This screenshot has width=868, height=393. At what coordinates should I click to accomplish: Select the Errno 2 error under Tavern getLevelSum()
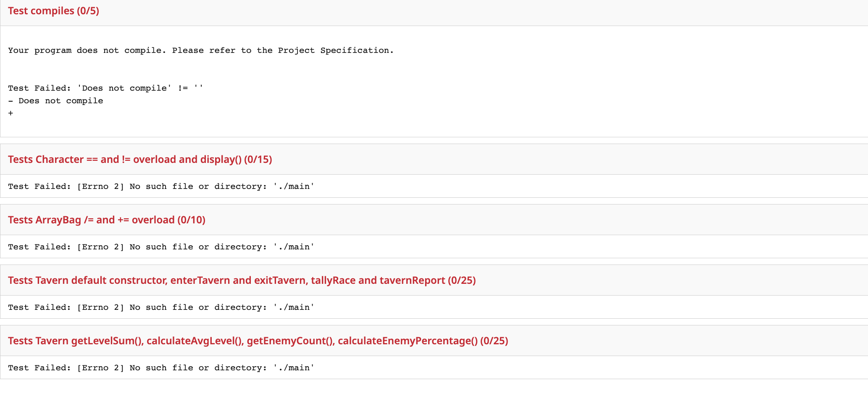pos(161,368)
